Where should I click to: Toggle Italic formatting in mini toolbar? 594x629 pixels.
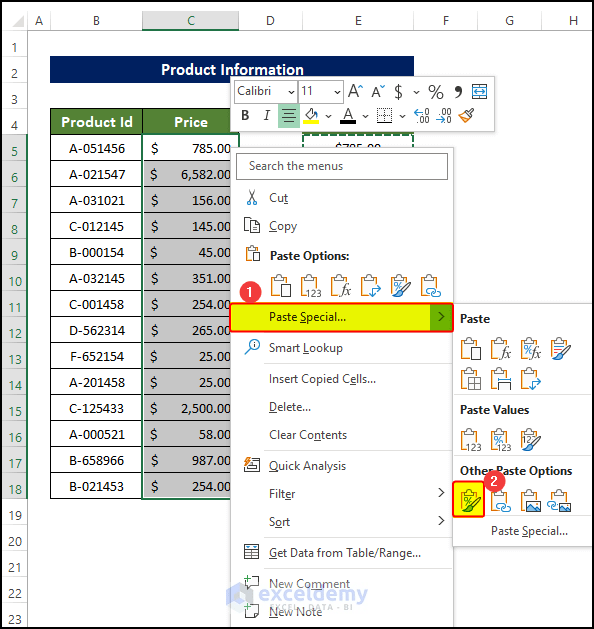(x=267, y=116)
